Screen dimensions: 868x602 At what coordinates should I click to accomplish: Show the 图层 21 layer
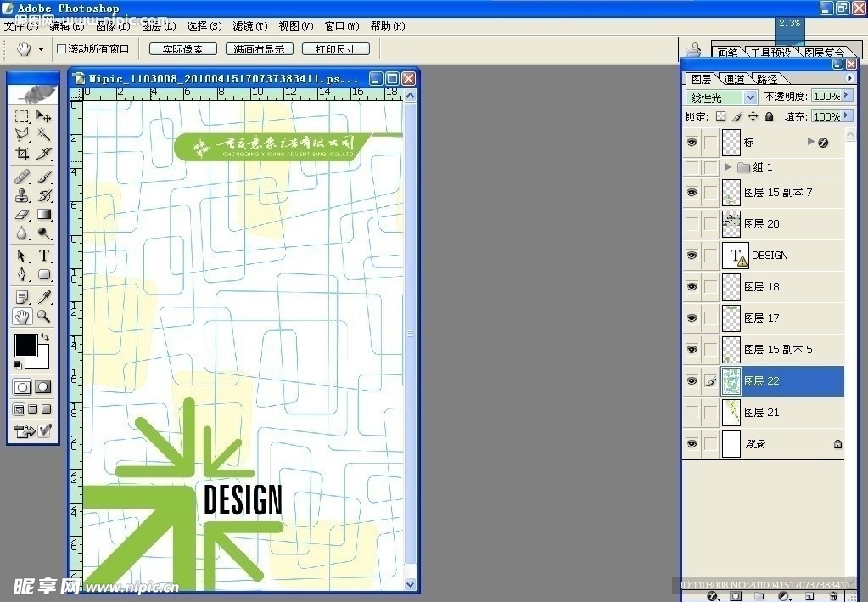692,412
